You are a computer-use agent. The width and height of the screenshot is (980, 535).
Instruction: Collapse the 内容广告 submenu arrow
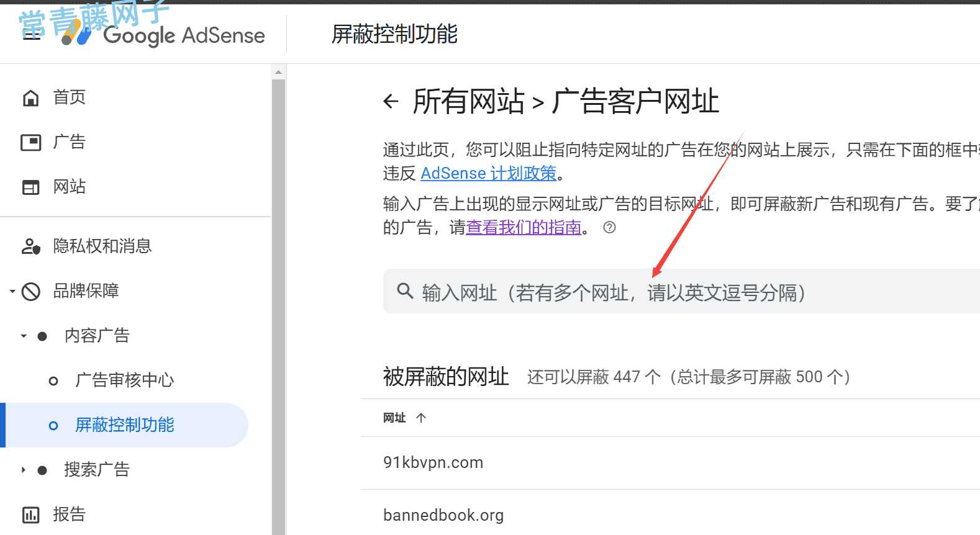pos(24,336)
